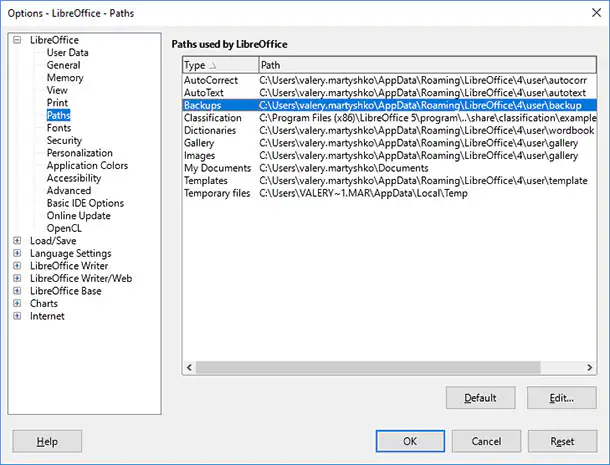Viewport: 610px width, 465px height.
Task: Click the Default button
Action: pos(480,398)
